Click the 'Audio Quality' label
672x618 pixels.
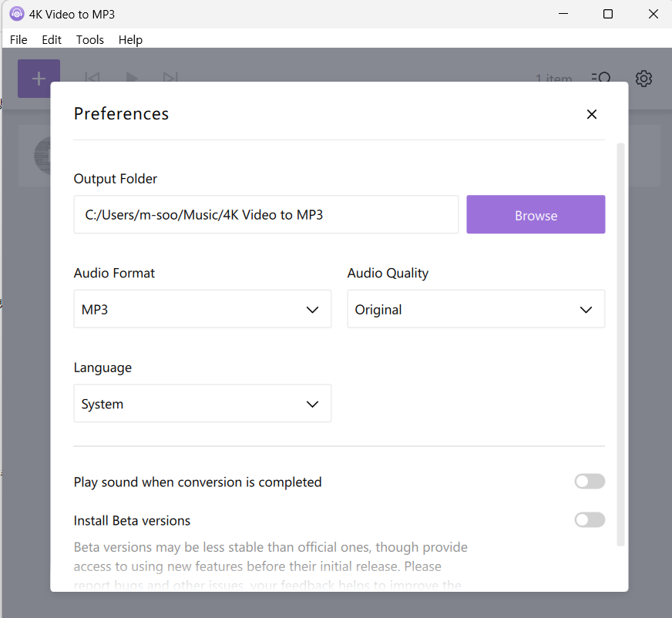(x=388, y=274)
